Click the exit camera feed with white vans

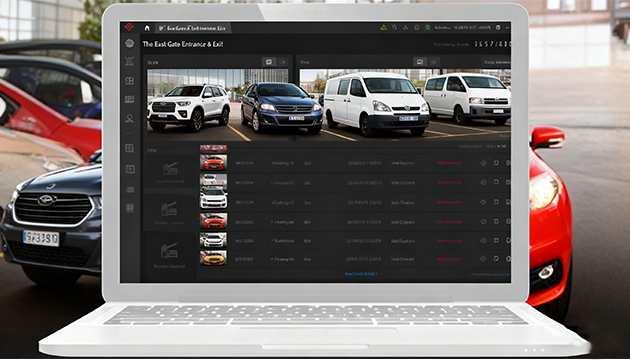pos(405,105)
